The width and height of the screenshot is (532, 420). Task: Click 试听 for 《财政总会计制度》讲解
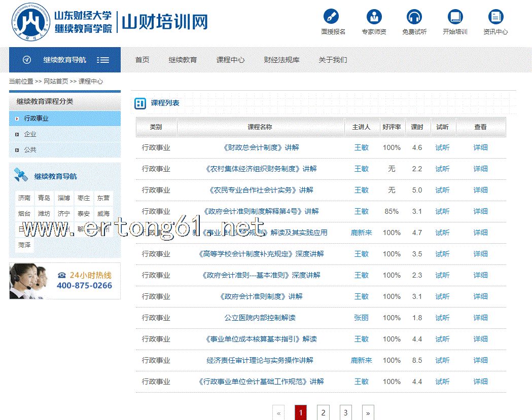[442, 148]
